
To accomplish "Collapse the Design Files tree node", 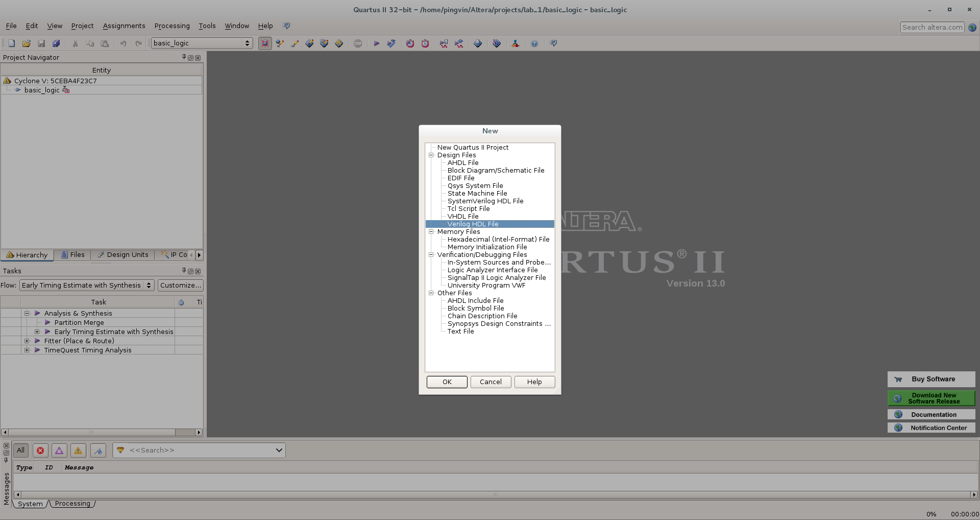I will click(x=431, y=155).
